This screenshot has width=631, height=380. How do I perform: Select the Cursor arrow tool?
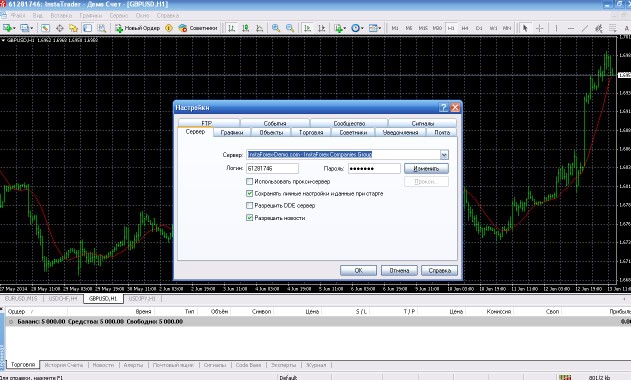pos(525,28)
